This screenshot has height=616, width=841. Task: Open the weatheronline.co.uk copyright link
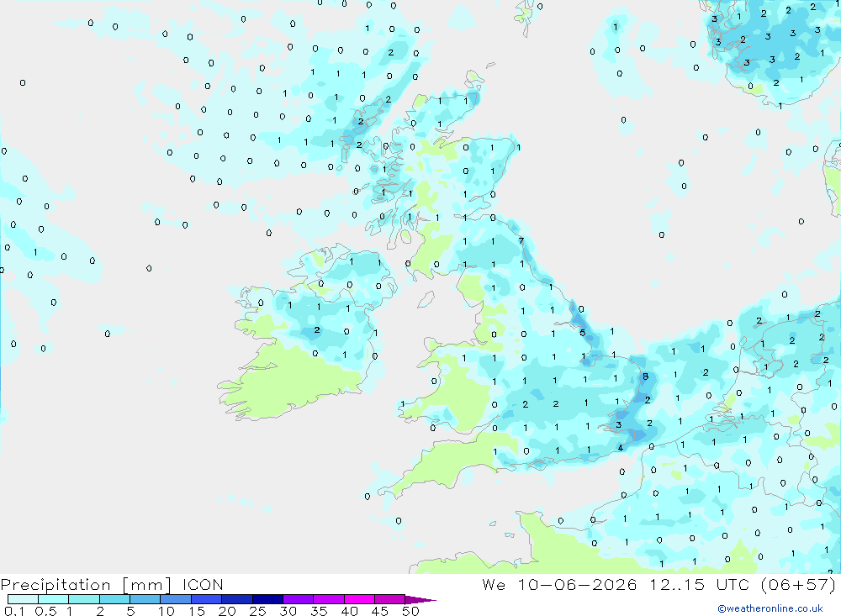(x=770, y=608)
